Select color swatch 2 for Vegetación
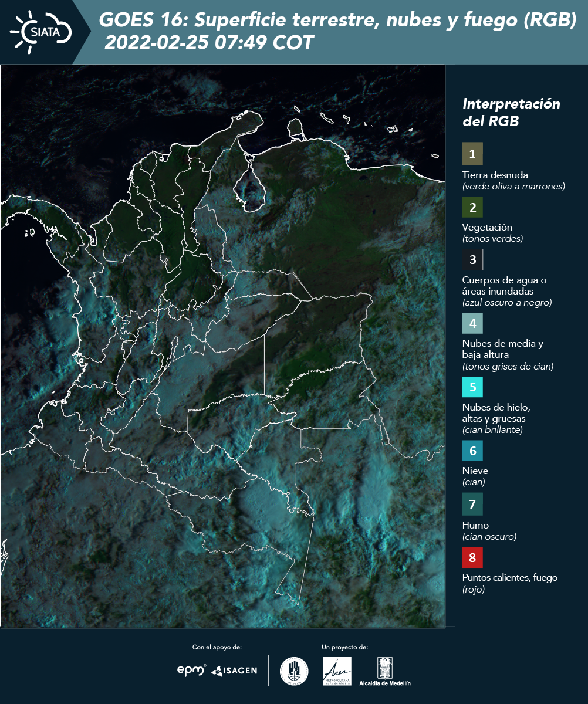 point(472,207)
